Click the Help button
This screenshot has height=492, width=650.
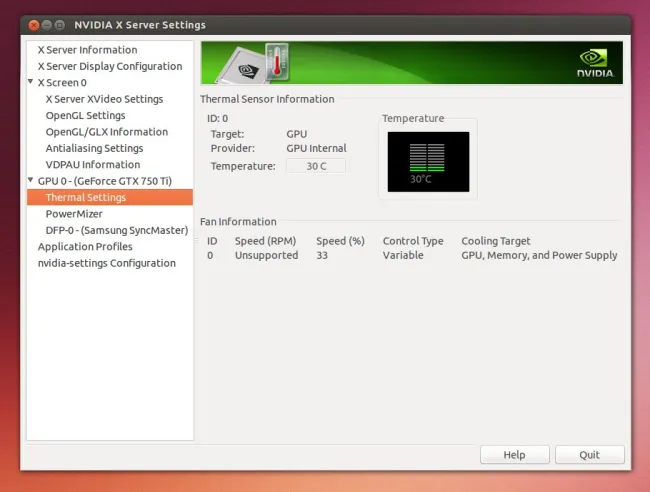514,455
